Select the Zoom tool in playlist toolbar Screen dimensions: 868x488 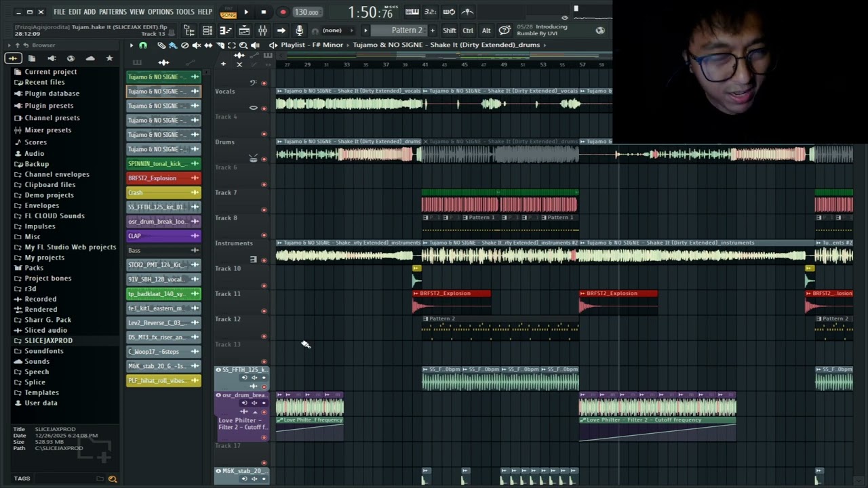click(x=243, y=45)
